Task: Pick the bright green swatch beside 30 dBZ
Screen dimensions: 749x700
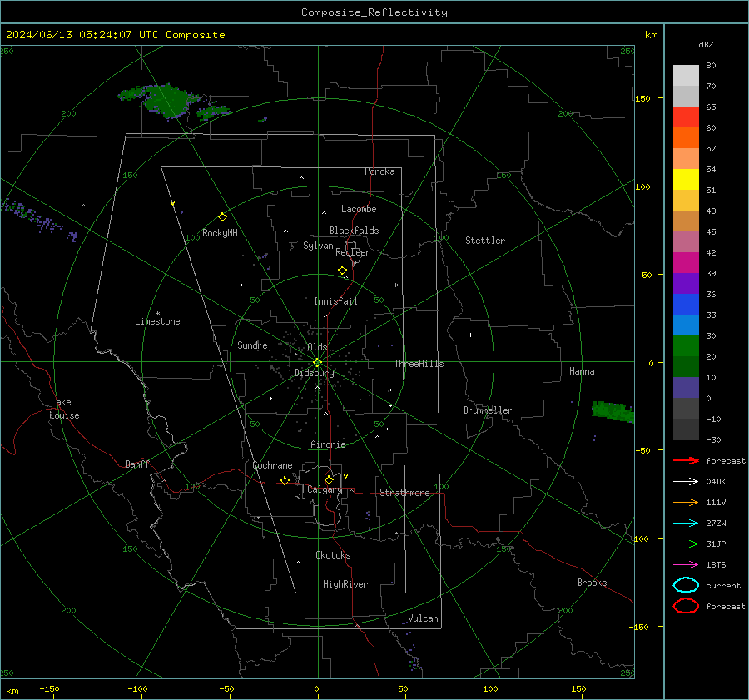Action: pos(686,345)
